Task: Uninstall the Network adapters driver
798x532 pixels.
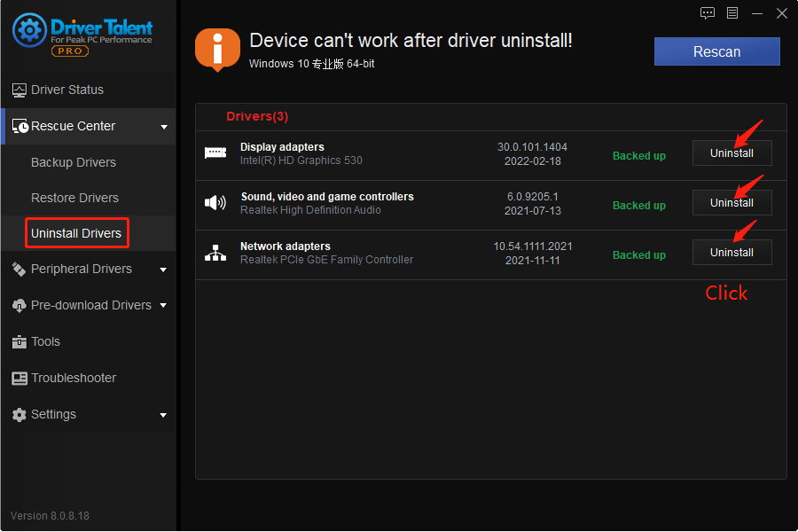Action: pyautogui.click(x=731, y=252)
